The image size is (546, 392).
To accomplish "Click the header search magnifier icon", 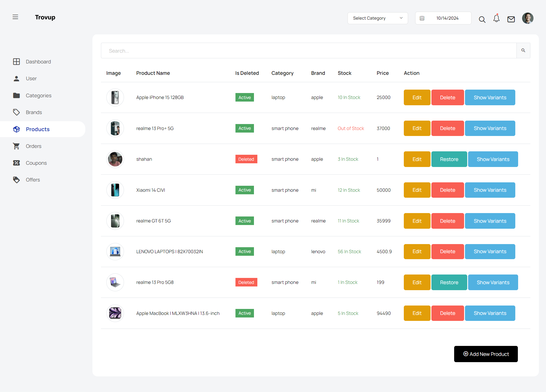I will [482, 19].
